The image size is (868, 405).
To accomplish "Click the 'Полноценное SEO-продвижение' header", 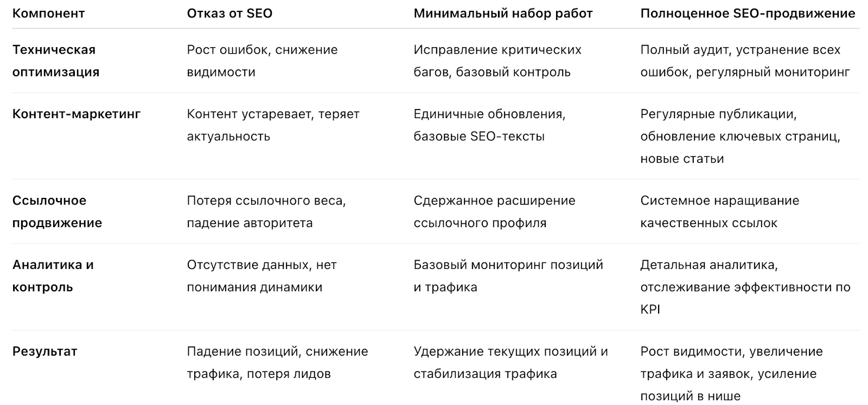I will click(748, 14).
